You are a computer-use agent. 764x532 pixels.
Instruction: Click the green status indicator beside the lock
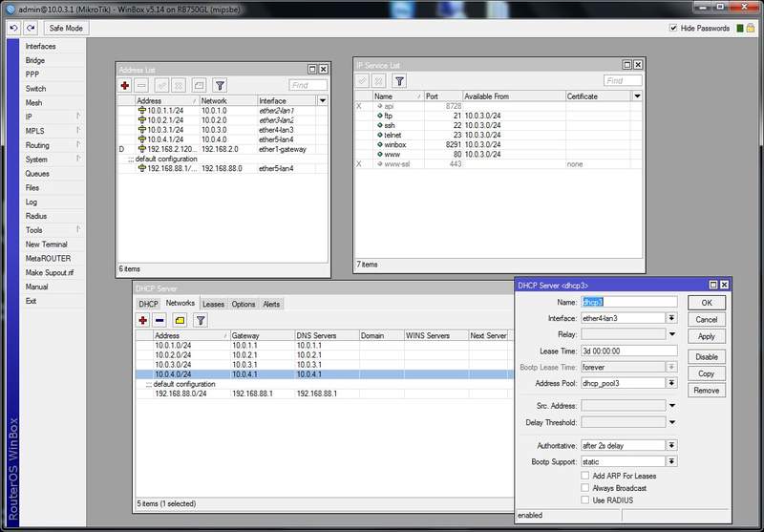coord(739,29)
